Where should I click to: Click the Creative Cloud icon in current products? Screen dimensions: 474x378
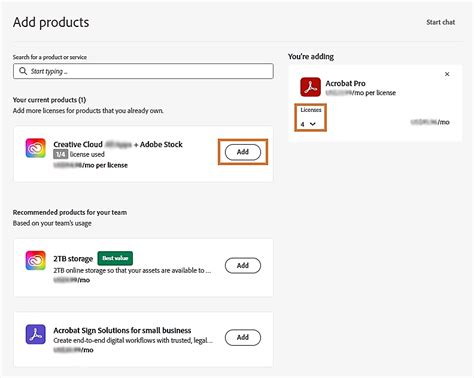point(36,148)
